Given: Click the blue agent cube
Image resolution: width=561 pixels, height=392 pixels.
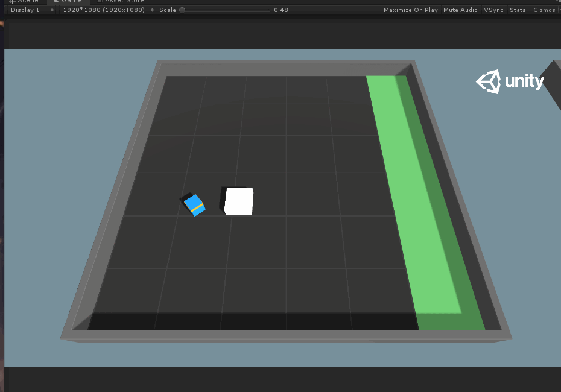Looking at the screenshot, I should [x=194, y=205].
